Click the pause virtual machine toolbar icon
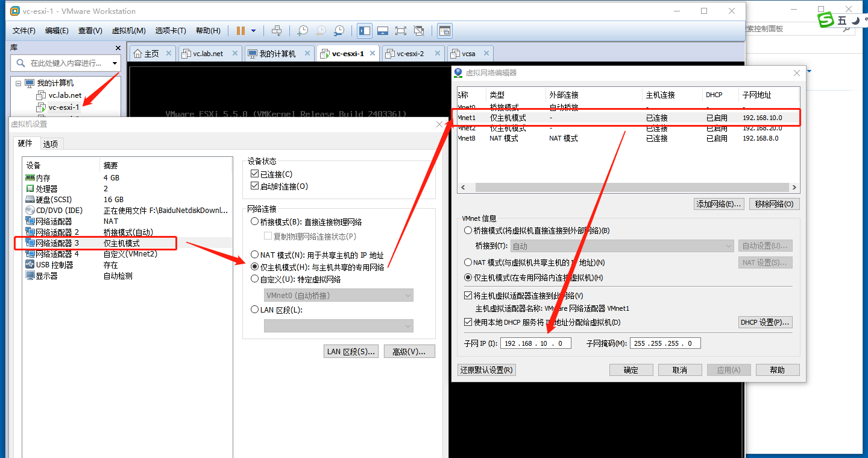The width and height of the screenshot is (868, 458). pos(241,31)
